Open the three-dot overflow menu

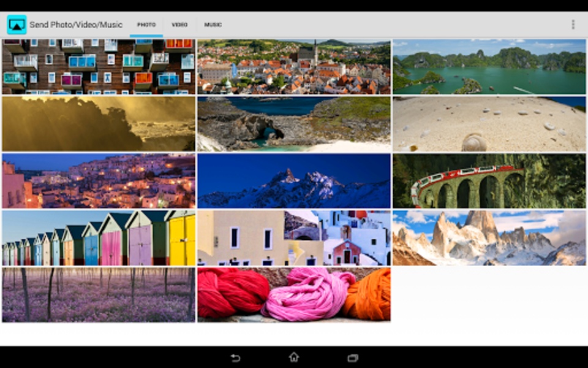click(x=573, y=25)
